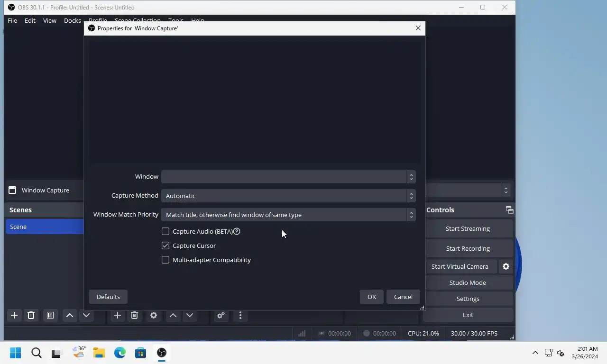Click the Window Capture source icon in source toolbar

[x=12, y=190]
